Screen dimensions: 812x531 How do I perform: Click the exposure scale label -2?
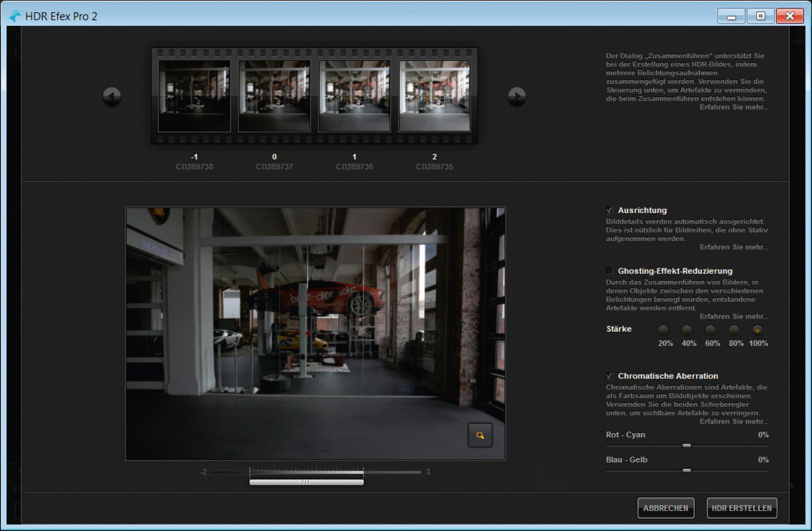point(203,471)
